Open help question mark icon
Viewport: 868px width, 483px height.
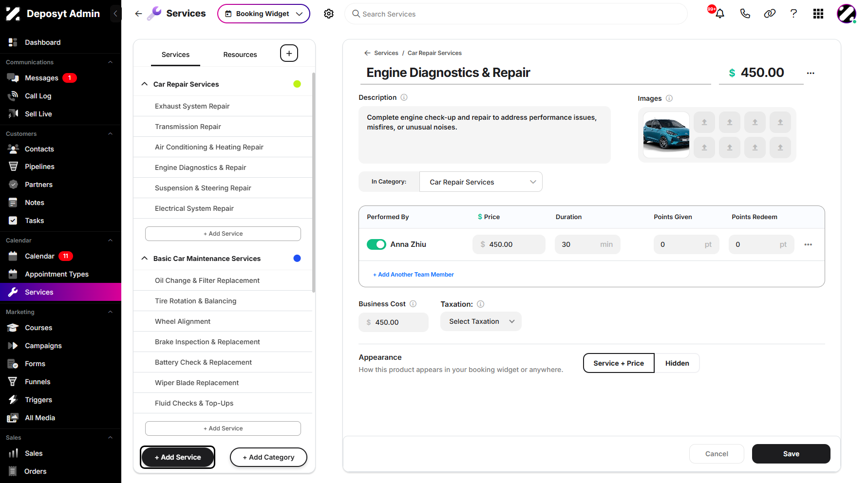click(x=793, y=14)
